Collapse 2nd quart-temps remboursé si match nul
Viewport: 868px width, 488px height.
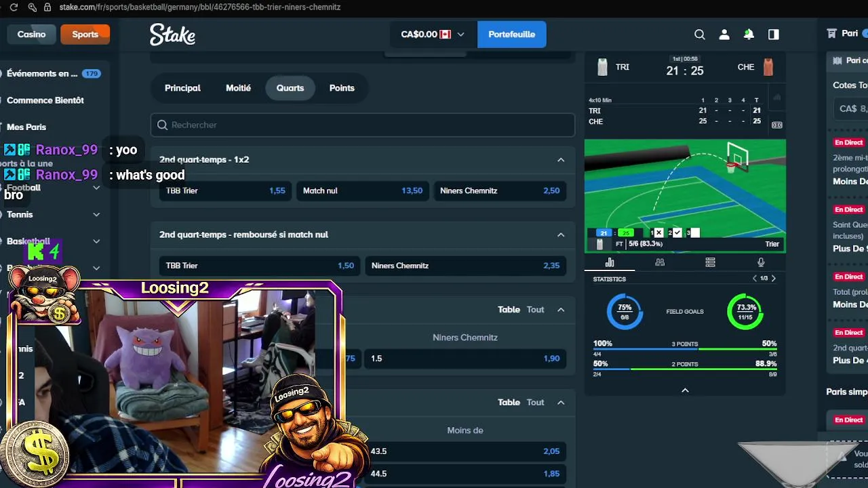(561, 235)
